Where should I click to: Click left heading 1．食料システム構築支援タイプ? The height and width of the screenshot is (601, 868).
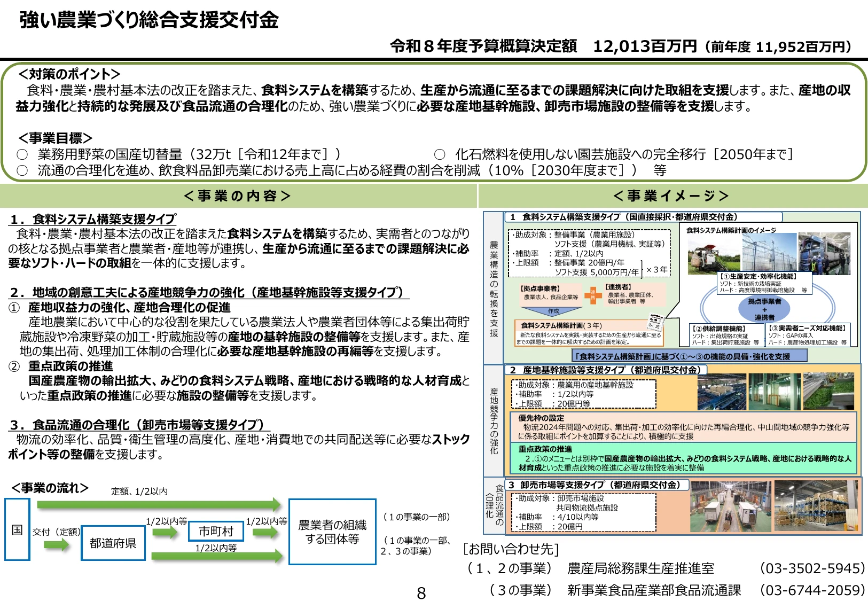[x=93, y=219]
